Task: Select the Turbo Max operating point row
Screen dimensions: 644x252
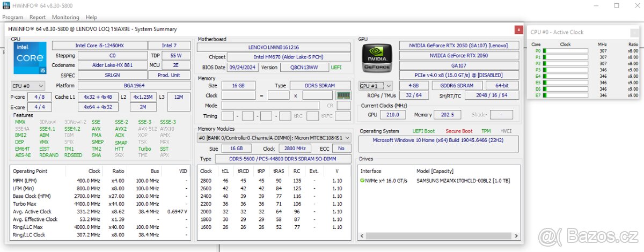Action: [x=100, y=204]
